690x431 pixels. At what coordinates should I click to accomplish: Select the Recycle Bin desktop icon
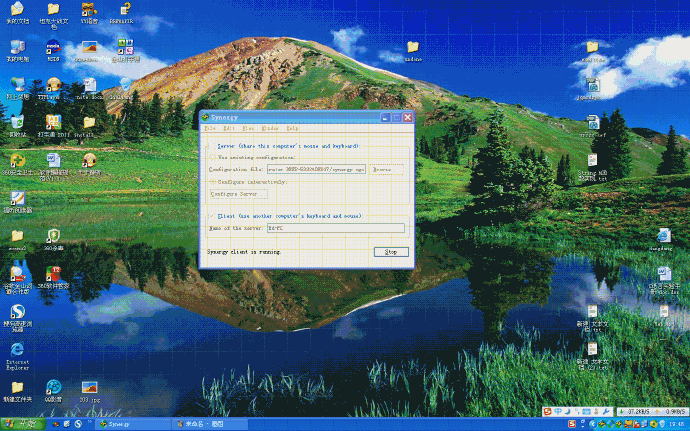coord(16,124)
